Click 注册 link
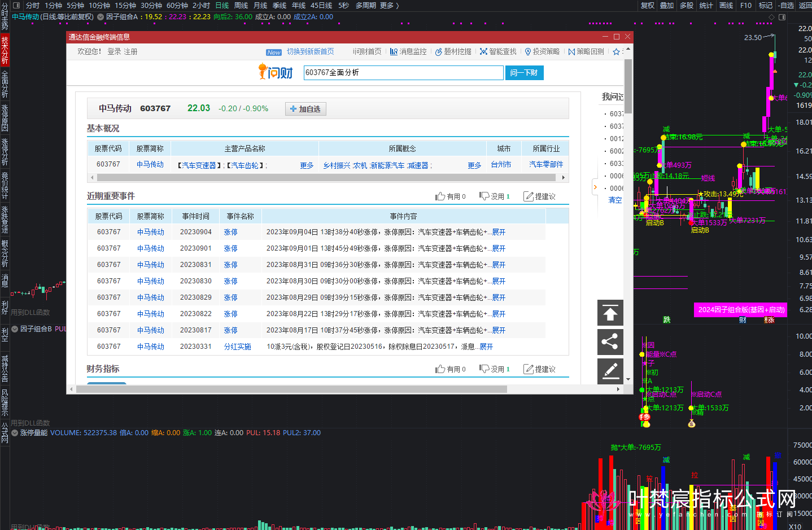 point(130,51)
